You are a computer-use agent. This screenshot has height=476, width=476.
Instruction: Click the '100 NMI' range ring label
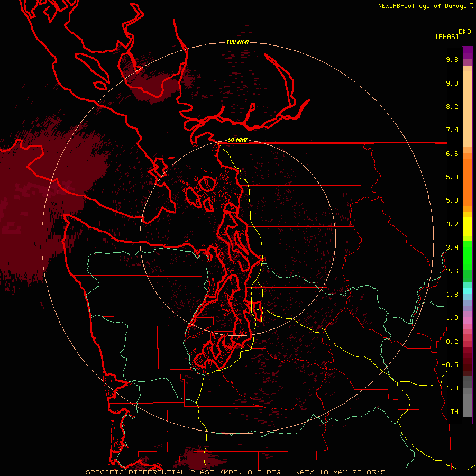[237, 42]
